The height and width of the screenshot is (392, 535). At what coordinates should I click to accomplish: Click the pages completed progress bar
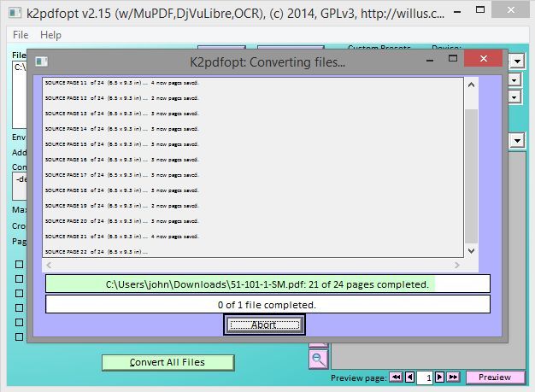[267, 284]
